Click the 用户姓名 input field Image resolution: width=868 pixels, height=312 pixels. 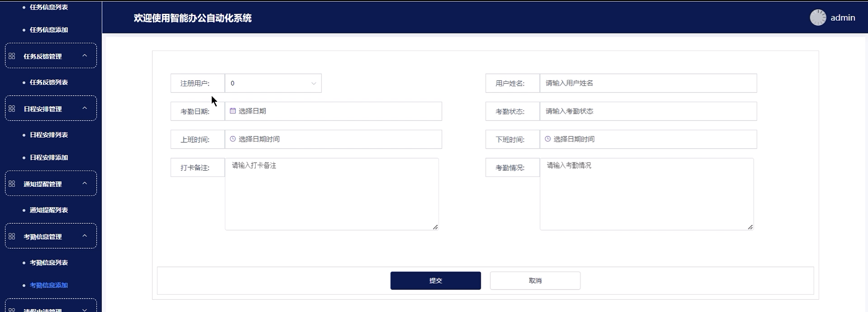(x=648, y=83)
